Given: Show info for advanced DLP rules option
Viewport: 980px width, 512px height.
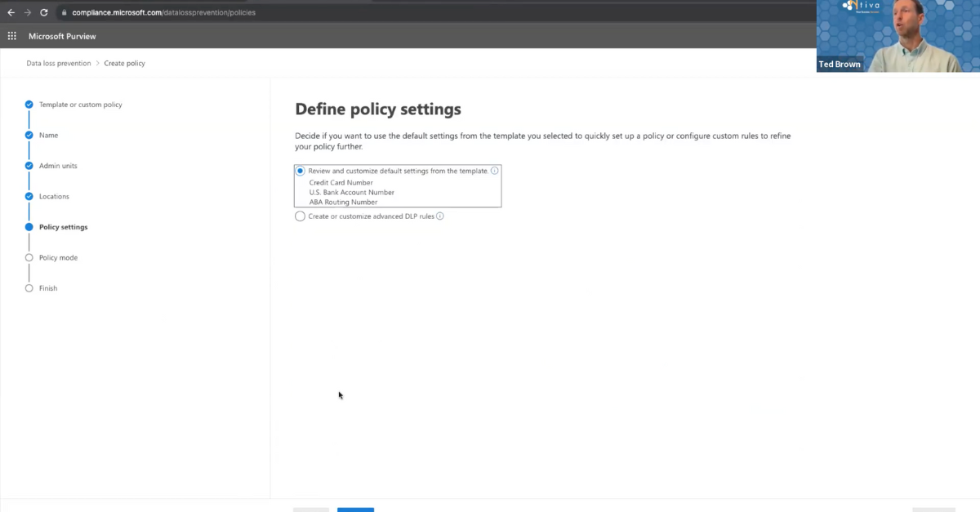Looking at the screenshot, I should pyautogui.click(x=440, y=216).
